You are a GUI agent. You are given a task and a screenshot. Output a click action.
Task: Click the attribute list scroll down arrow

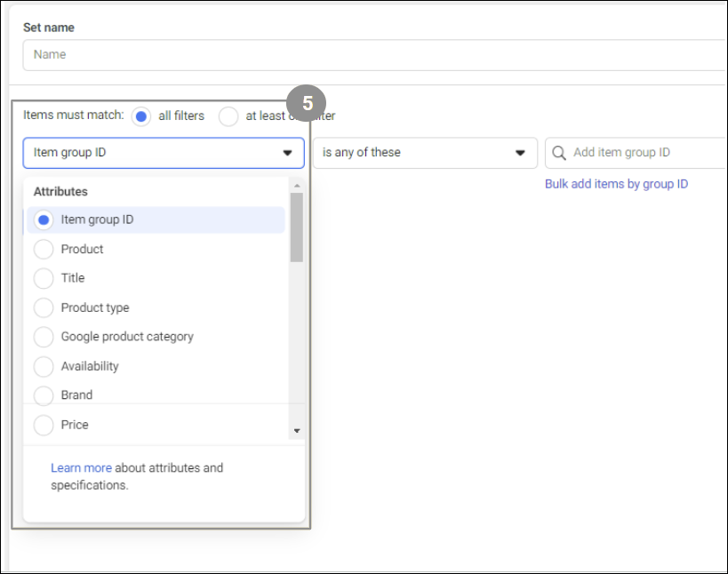pyautogui.click(x=297, y=431)
